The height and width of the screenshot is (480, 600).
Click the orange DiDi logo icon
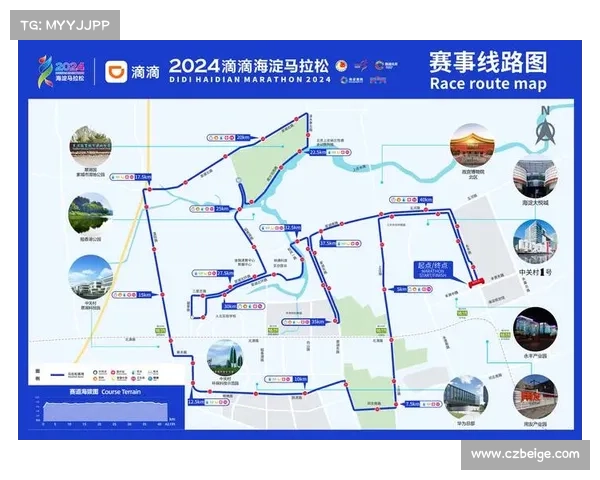pos(116,72)
